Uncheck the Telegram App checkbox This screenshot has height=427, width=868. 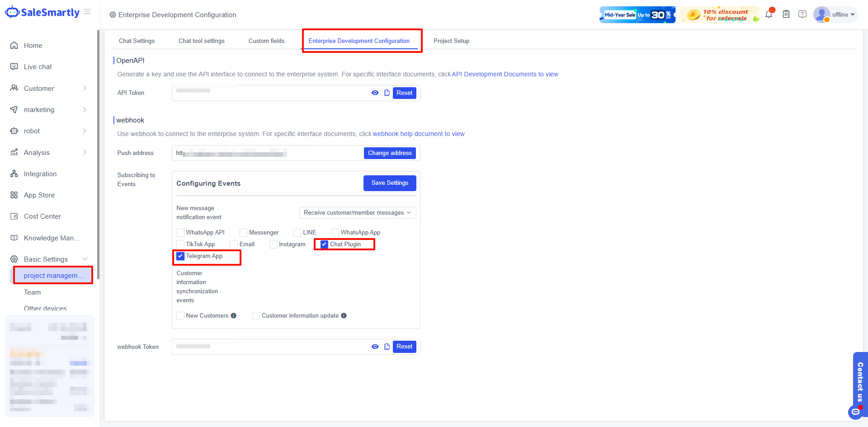[180, 256]
